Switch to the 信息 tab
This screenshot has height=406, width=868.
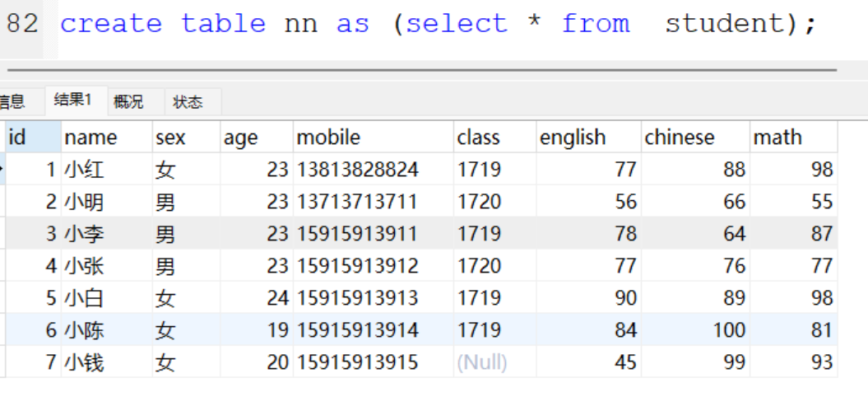12,102
